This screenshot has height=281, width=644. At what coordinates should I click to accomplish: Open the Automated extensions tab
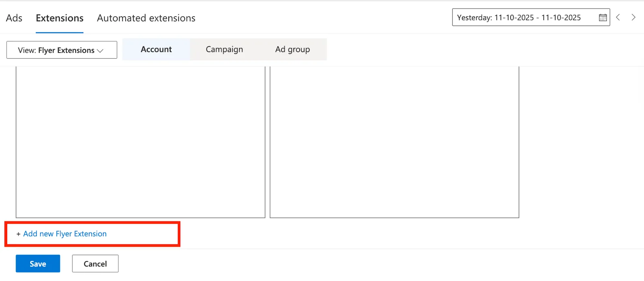coord(146,18)
